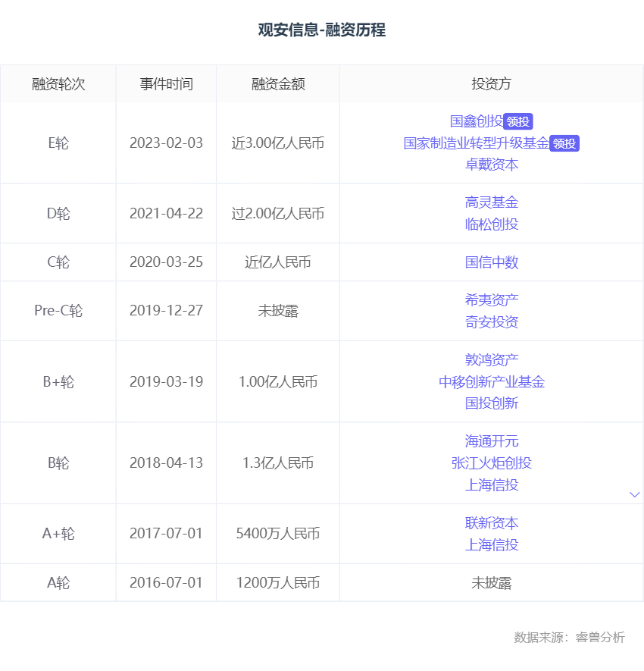644x671 pixels.
Task: Click amount 5400万人民币
Action: point(278,533)
